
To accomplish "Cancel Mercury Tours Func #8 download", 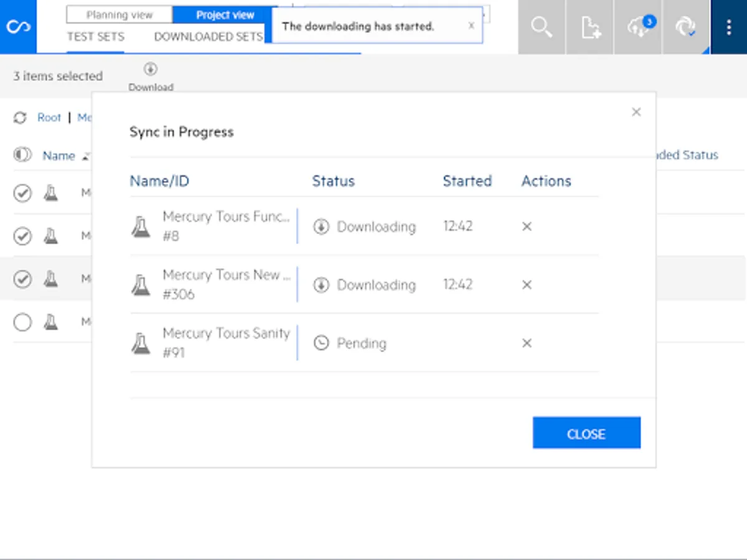I will [x=527, y=226].
